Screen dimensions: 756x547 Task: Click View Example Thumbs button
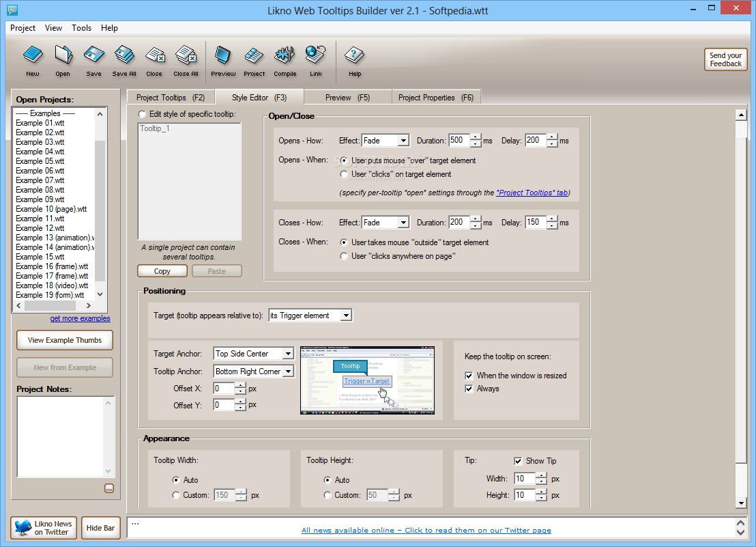[x=65, y=340]
